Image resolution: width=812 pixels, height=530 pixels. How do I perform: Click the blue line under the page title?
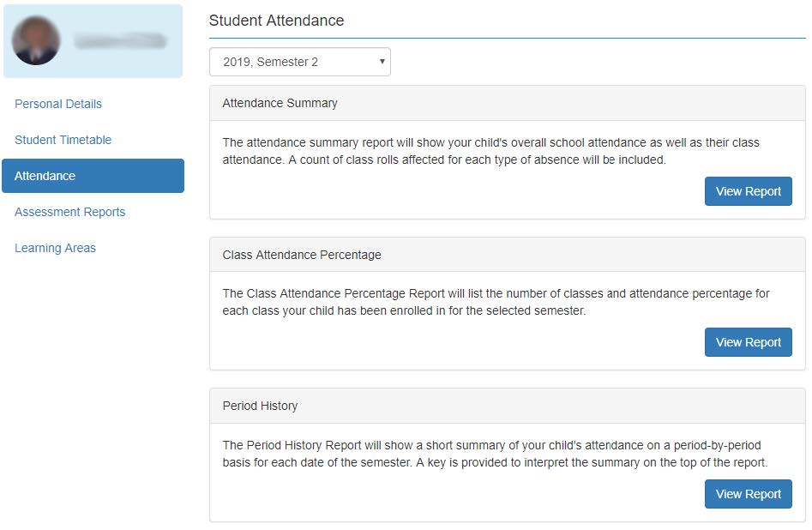[x=507, y=39]
